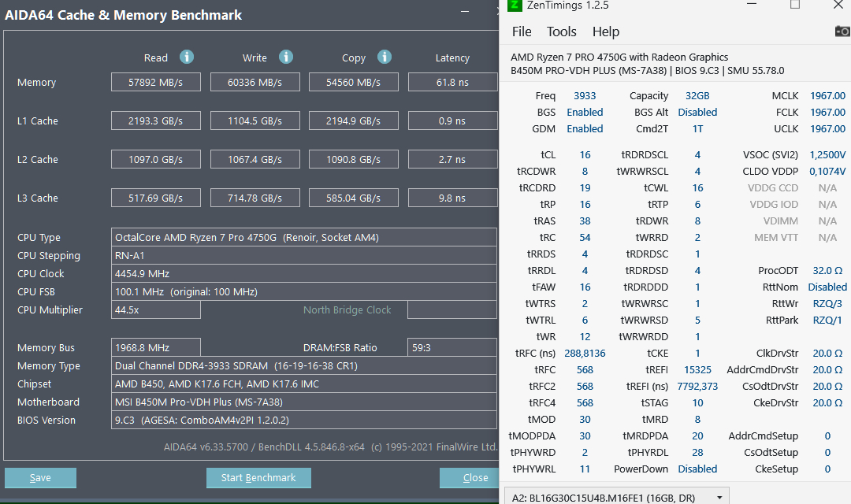Screen dimensions: 851x504
Task: Click the tRAS value 38
Action: click(585, 220)
